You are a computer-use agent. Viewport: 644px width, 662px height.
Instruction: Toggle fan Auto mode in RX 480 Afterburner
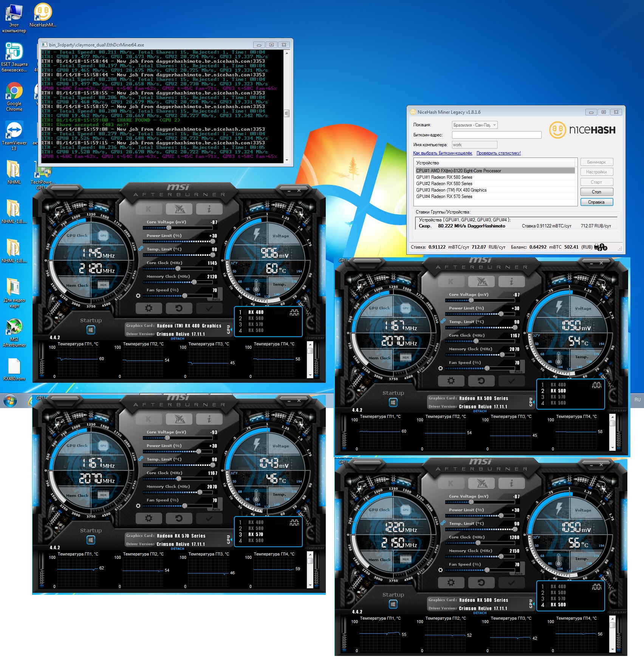coord(216,299)
